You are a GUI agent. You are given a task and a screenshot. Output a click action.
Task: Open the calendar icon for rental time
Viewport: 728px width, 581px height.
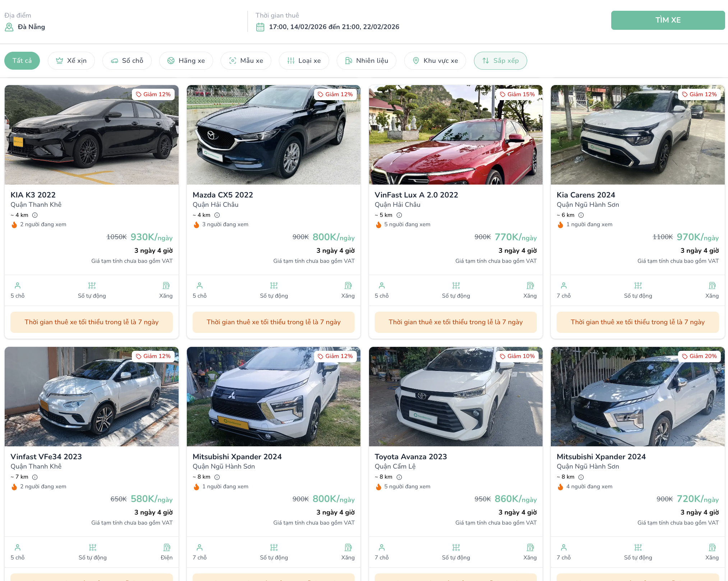[x=260, y=27]
